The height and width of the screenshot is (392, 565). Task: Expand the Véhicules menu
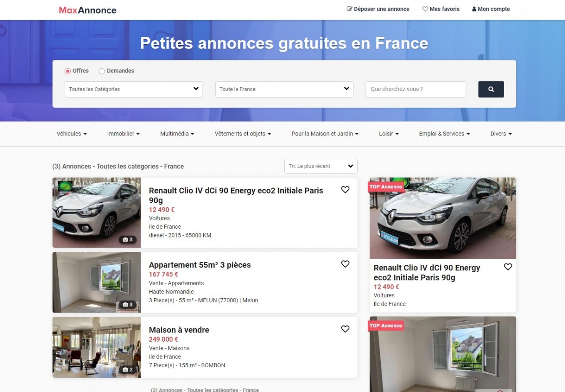click(x=71, y=134)
